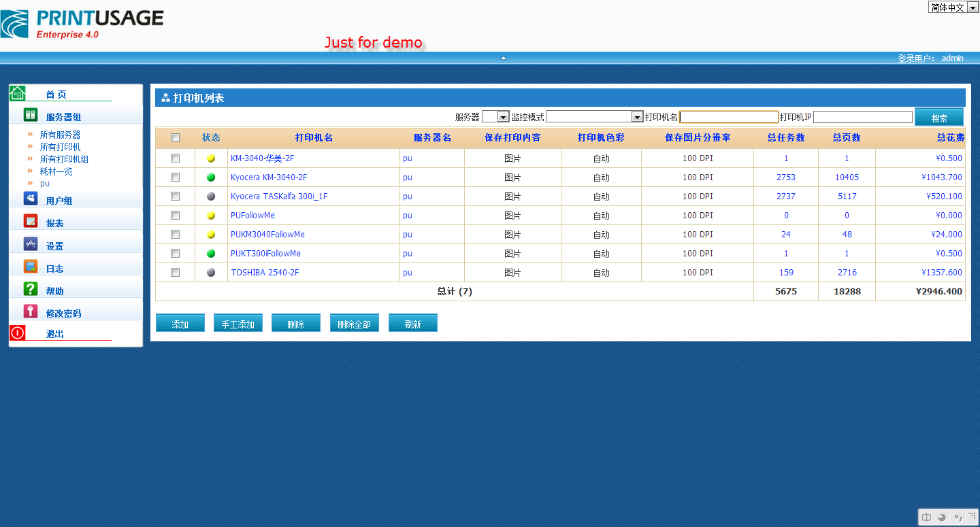Click the green Help question mark icon
The width and height of the screenshot is (980, 527).
(x=31, y=289)
